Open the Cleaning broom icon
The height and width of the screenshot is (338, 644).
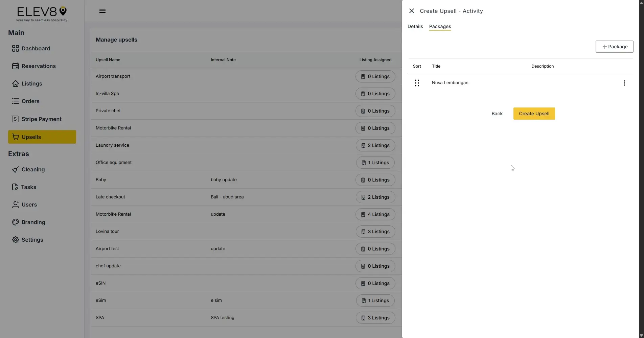tap(16, 169)
